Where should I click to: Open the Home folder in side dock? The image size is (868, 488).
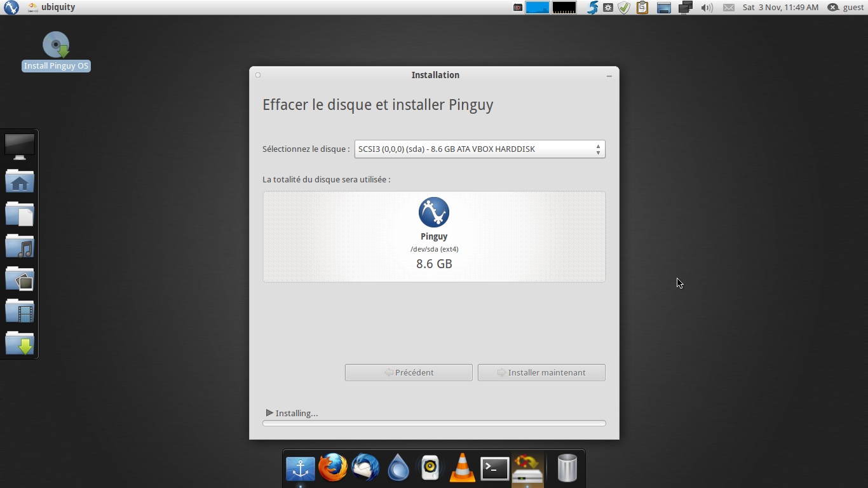[x=20, y=181]
